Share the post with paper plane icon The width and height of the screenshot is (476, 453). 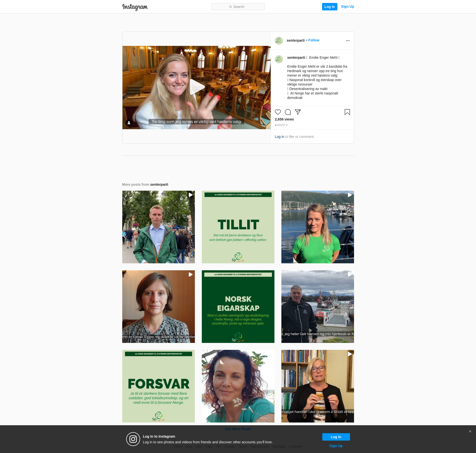(298, 112)
